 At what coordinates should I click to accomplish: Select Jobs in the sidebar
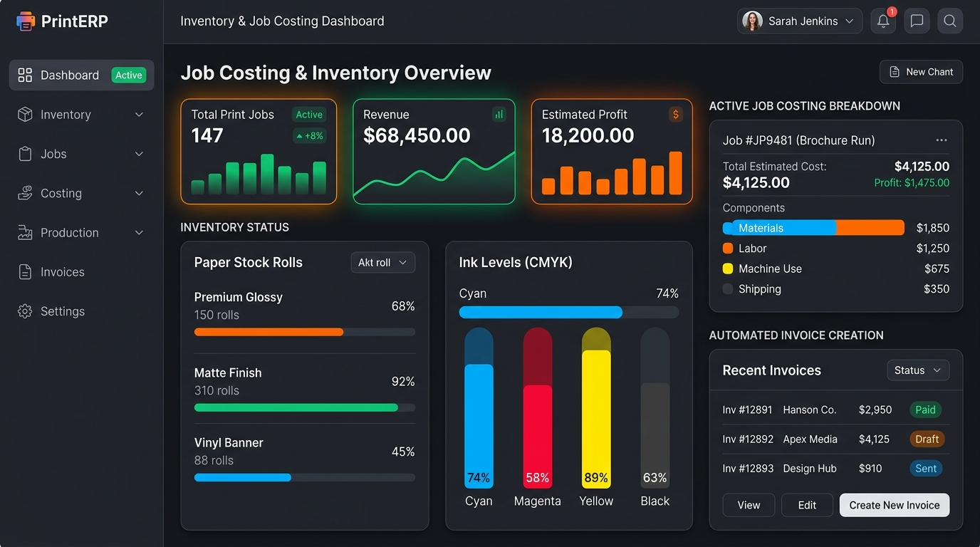(x=82, y=154)
